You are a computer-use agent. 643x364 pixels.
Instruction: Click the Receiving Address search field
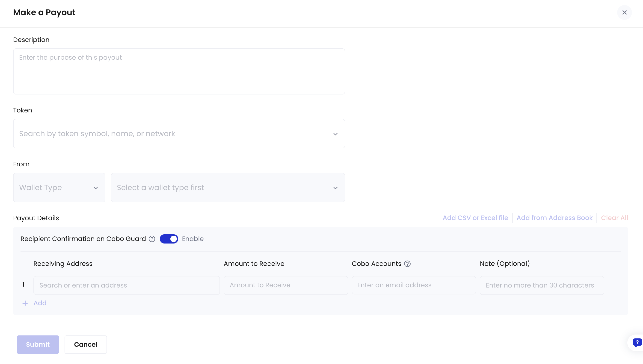126,285
